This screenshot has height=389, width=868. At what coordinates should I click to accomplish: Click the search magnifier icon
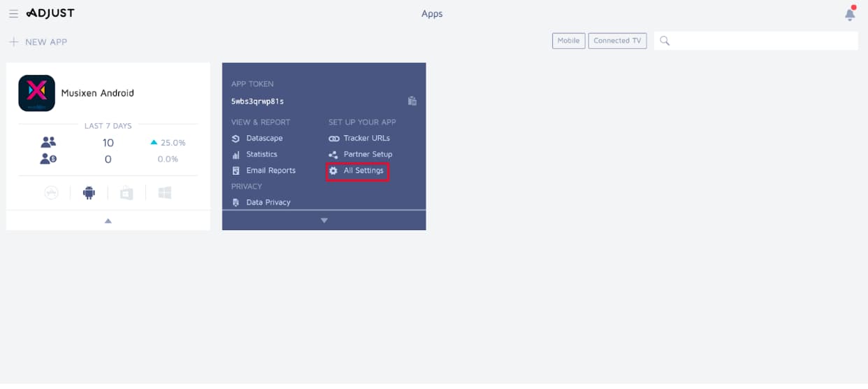(x=665, y=41)
